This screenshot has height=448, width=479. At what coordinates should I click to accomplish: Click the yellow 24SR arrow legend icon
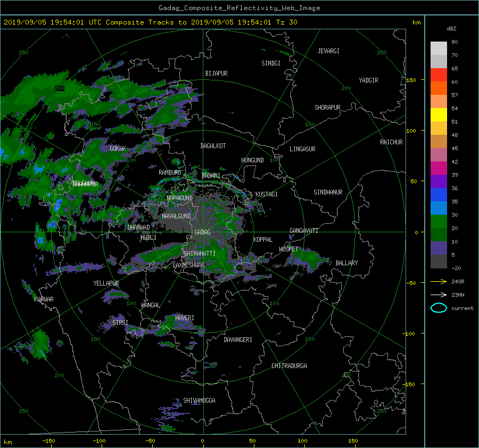(x=439, y=281)
